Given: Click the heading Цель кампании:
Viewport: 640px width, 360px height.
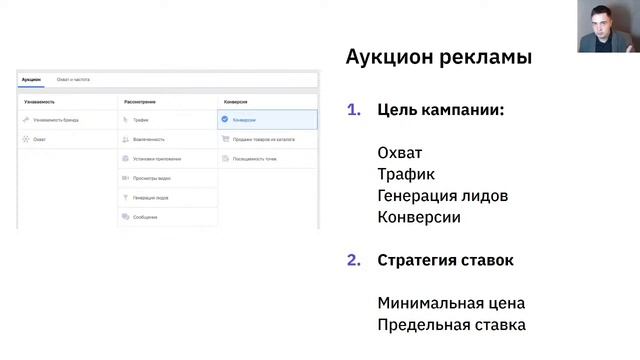Looking at the screenshot, I should coord(441,109).
